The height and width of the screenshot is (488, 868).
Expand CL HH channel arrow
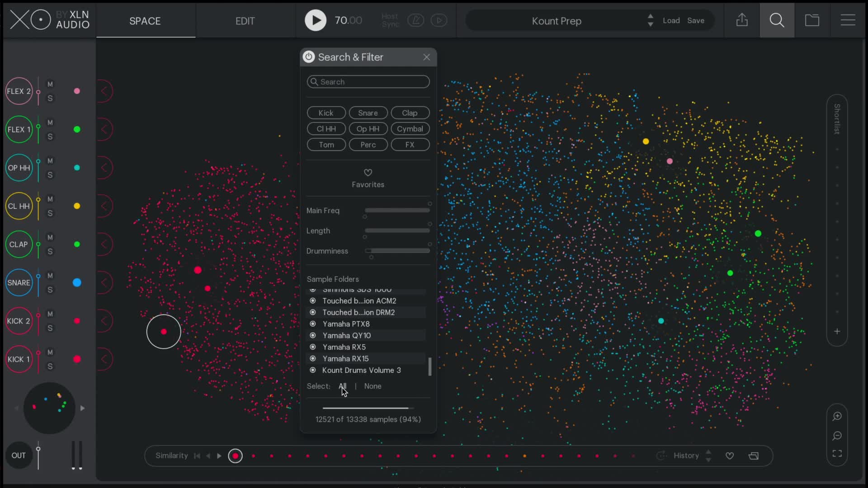click(x=104, y=206)
